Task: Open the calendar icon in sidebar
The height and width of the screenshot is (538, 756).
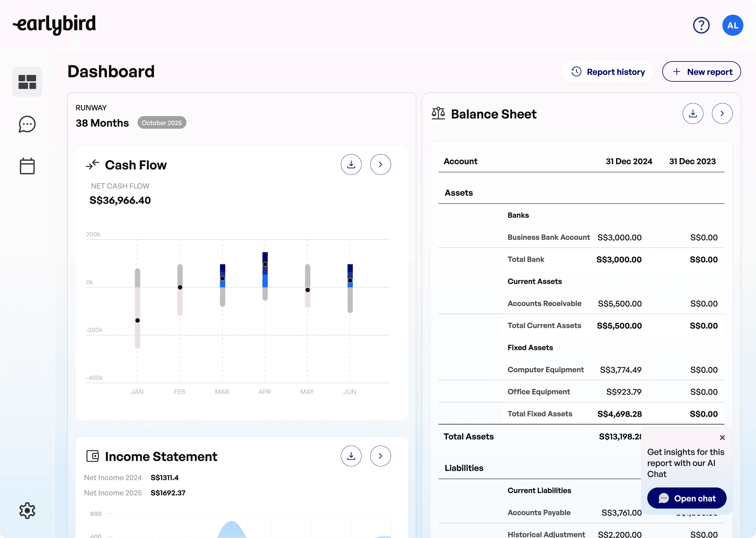Action: (27, 166)
